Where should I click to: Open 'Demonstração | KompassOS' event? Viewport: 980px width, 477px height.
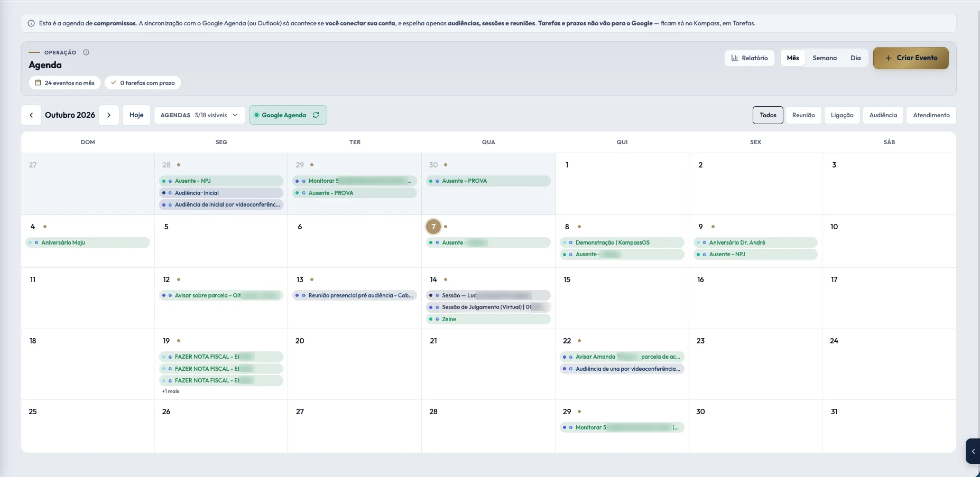(622, 242)
